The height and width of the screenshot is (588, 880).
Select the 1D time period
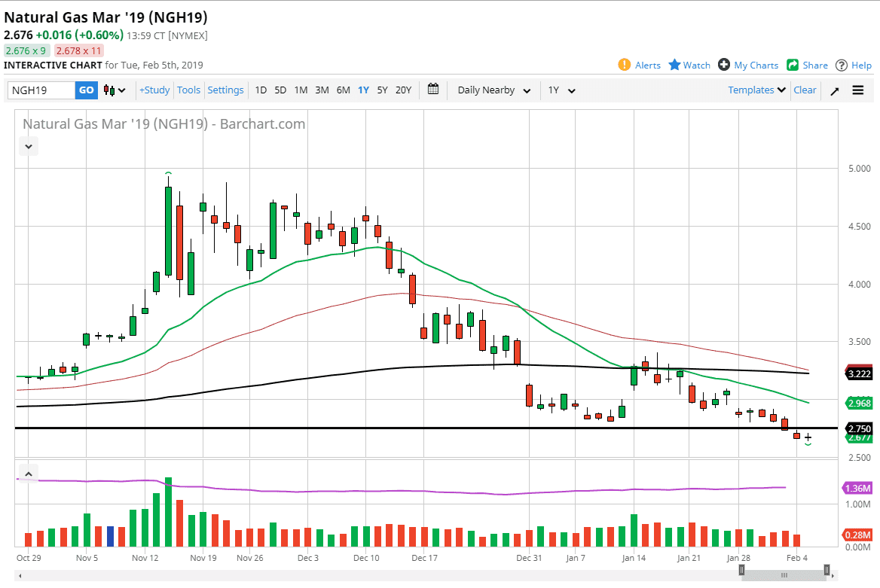coord(261,90)
